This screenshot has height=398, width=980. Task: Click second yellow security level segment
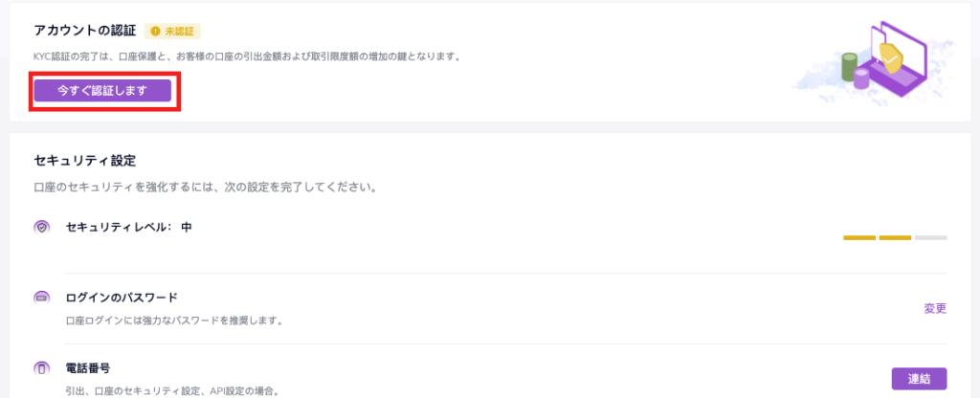895,237
